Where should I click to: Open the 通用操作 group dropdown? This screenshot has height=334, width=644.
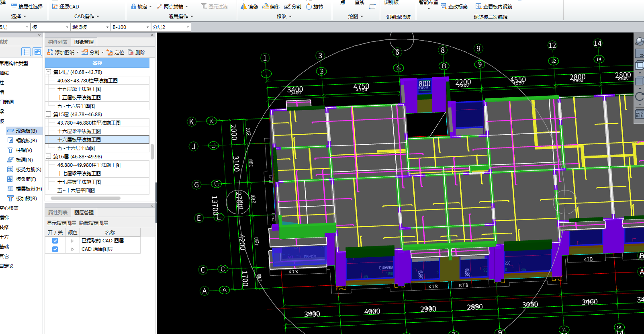[x=181, y=16]
